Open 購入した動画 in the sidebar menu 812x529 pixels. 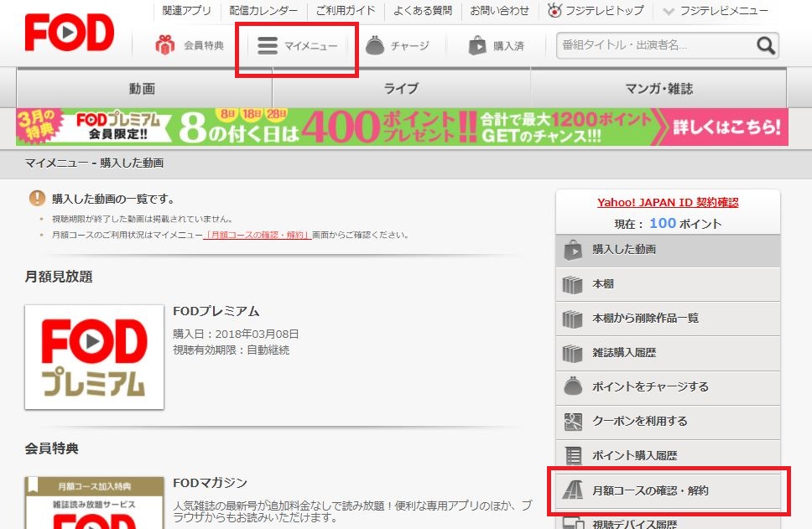tap(668, 250)
